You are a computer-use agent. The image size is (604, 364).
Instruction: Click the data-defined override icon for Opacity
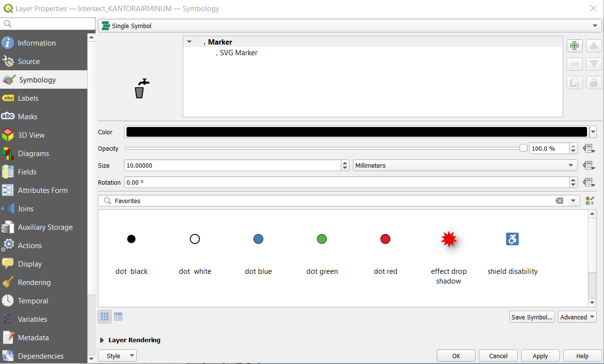(x=589, y=148)
